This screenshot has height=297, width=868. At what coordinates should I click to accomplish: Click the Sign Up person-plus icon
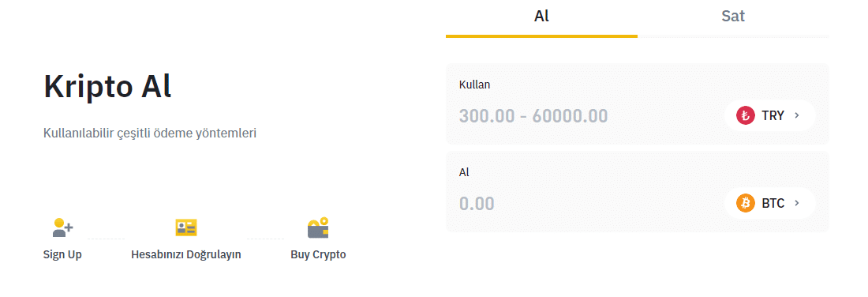pos(63,227)
